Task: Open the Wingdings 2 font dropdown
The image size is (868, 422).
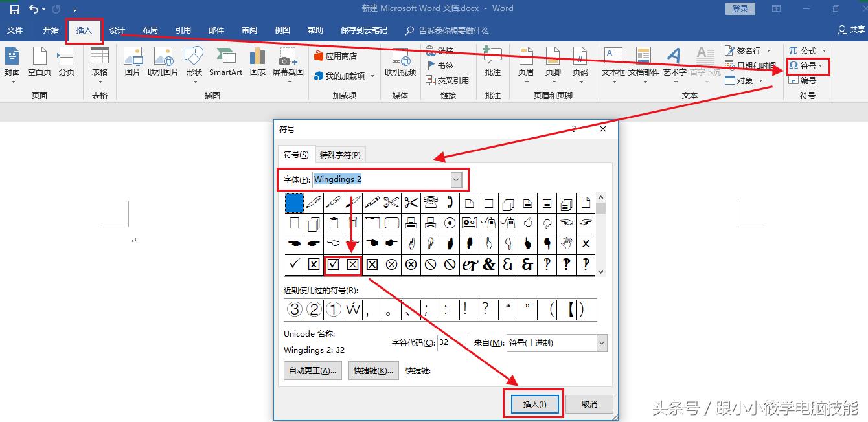Action: point(455,179)
